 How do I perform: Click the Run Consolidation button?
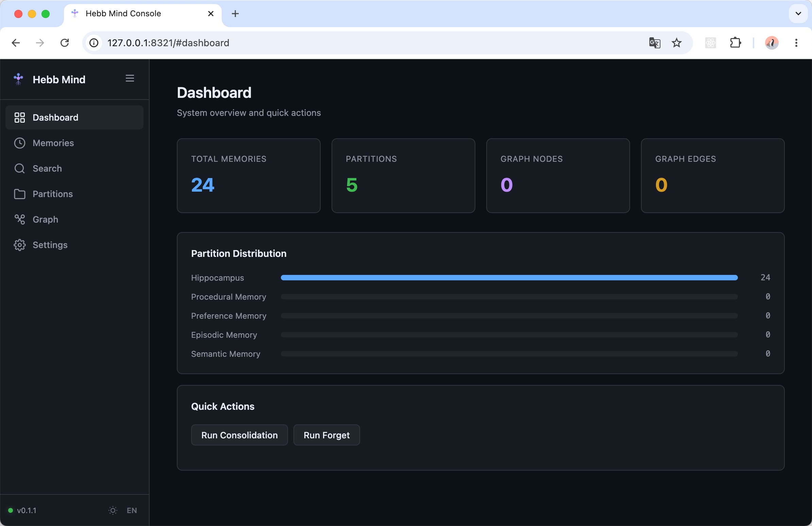(239, 435)
